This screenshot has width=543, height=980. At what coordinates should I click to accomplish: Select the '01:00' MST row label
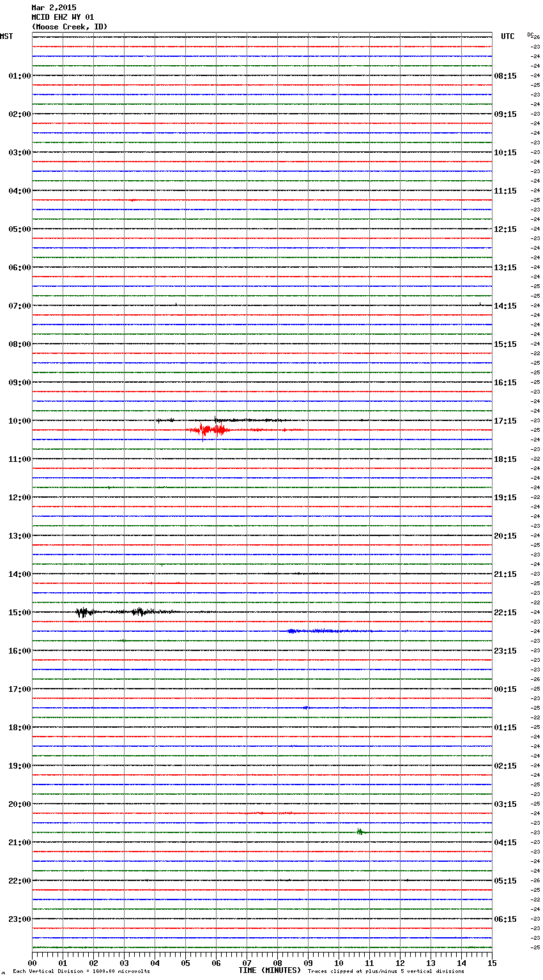[x=20, y=76]
